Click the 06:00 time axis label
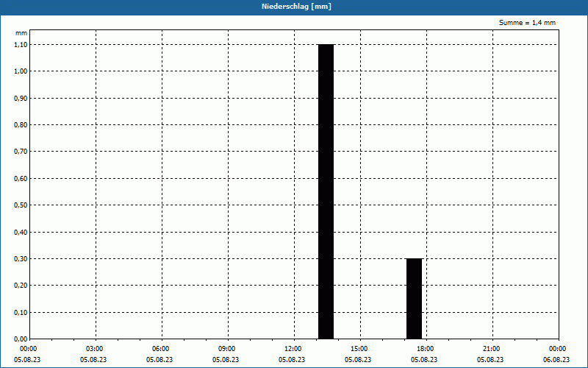Viewport: 588px width, 368px height. pos(160,349)
